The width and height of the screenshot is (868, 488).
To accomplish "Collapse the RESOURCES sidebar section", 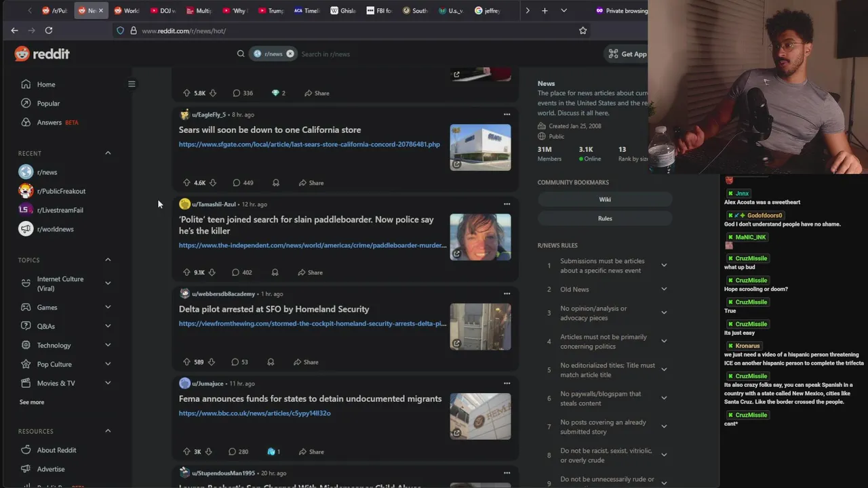I will (108, 431).
